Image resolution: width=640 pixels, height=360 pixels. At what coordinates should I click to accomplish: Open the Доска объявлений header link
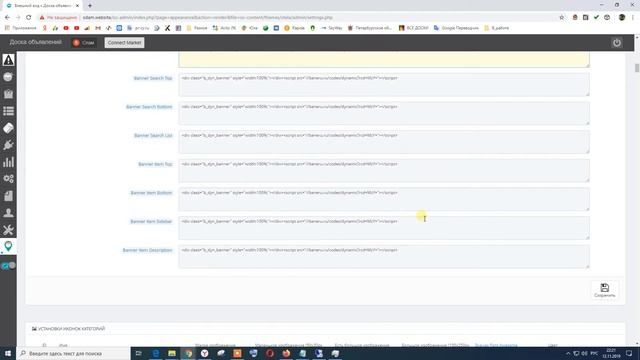click(x=36, y=42)
